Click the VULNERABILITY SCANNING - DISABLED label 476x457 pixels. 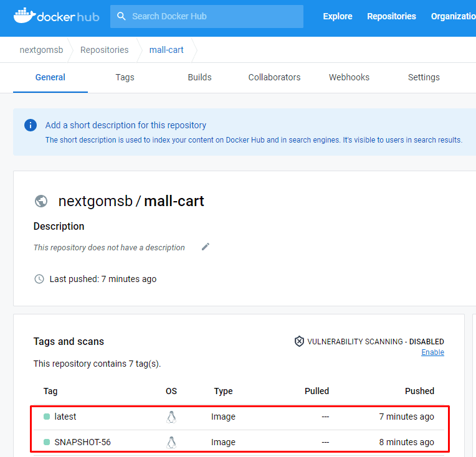(x=376, y=341)
